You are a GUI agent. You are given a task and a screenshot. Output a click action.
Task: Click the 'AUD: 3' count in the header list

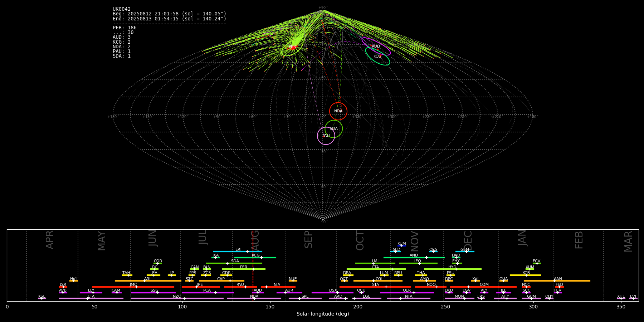tap(122, 37)
